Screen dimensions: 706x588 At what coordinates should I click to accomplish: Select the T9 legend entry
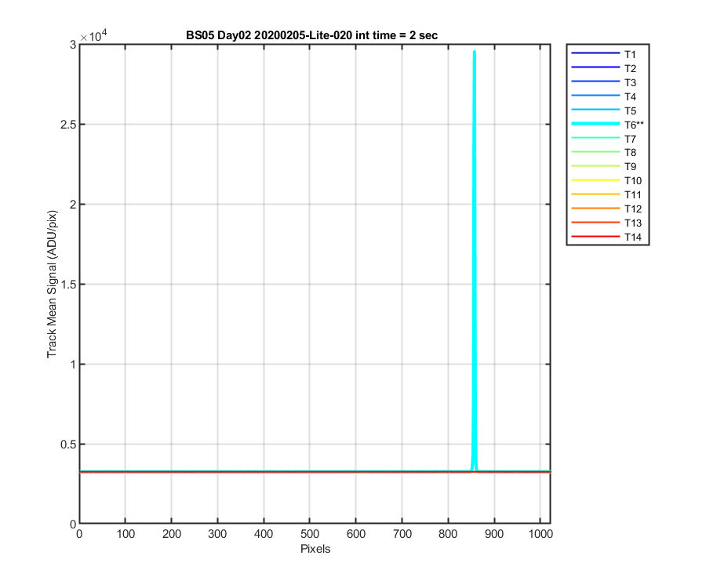[x=603, y=166]
